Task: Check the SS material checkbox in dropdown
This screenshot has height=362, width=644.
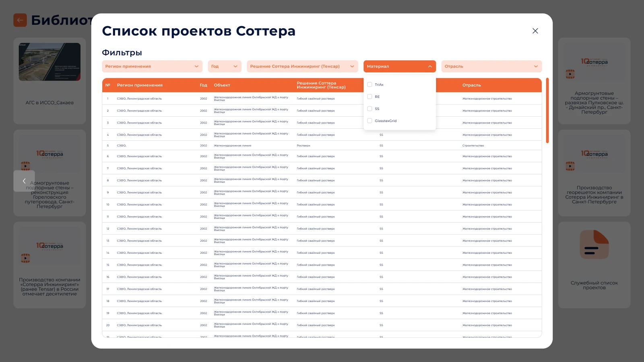Action: coord(369,109)
